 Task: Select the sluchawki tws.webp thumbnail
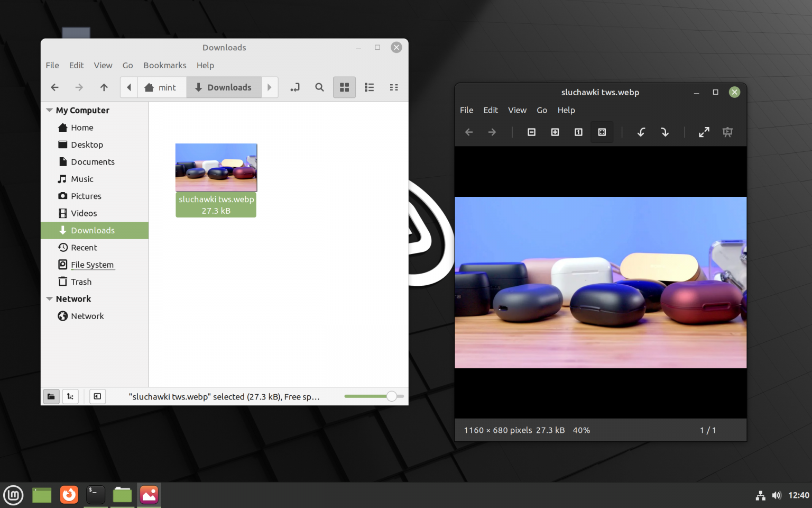(x=216, y=168)
